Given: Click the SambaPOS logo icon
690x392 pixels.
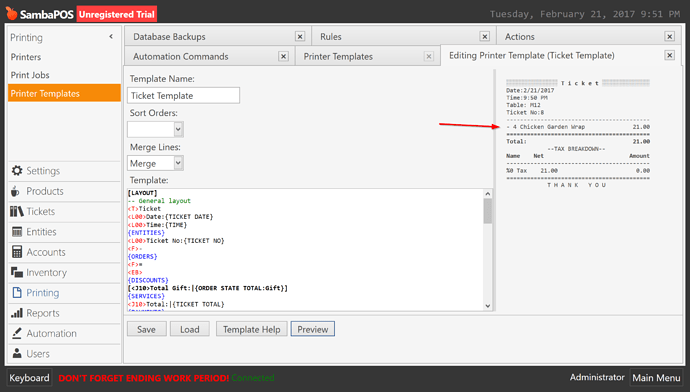Looking at the screenshot, I should point(11,13).
